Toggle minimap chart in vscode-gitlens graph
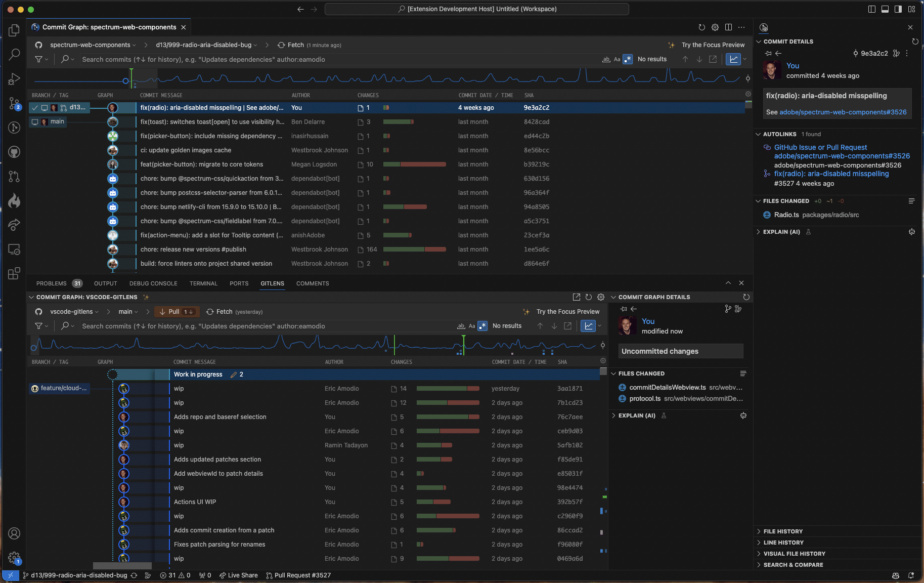Image resolution: width=924 pixels, height=583 pixels. click(588, 326)
